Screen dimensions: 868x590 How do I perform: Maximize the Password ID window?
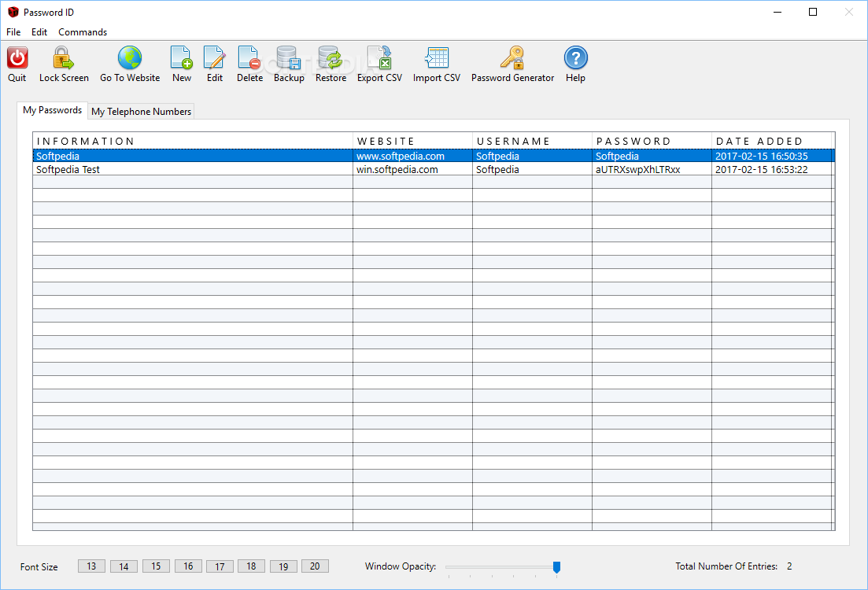[x=813, y=12]
